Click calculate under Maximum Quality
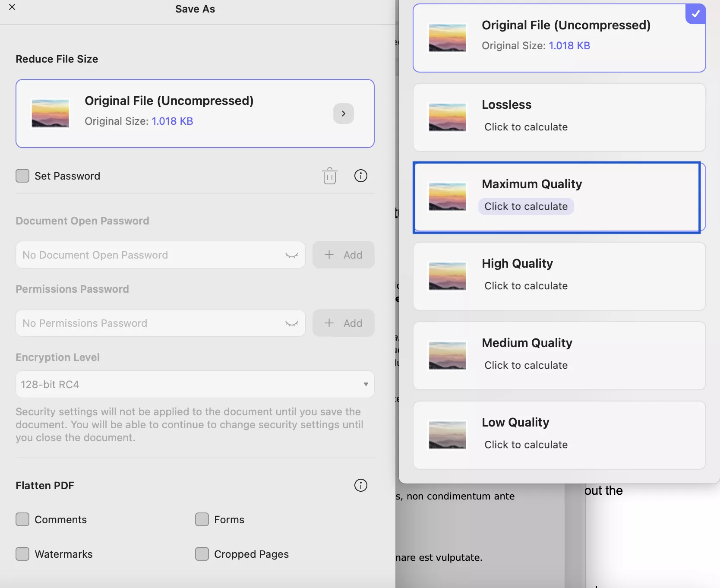720x588 pixels. click(x=526, y=206)
